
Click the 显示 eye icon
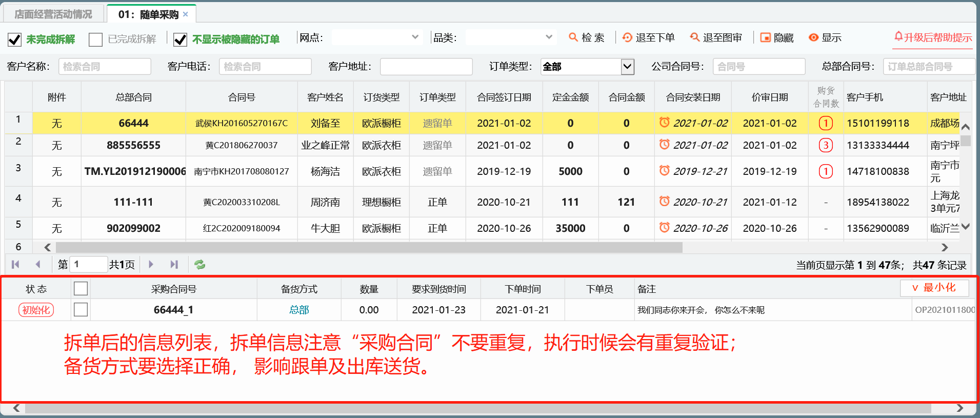[x=813, y=37]
